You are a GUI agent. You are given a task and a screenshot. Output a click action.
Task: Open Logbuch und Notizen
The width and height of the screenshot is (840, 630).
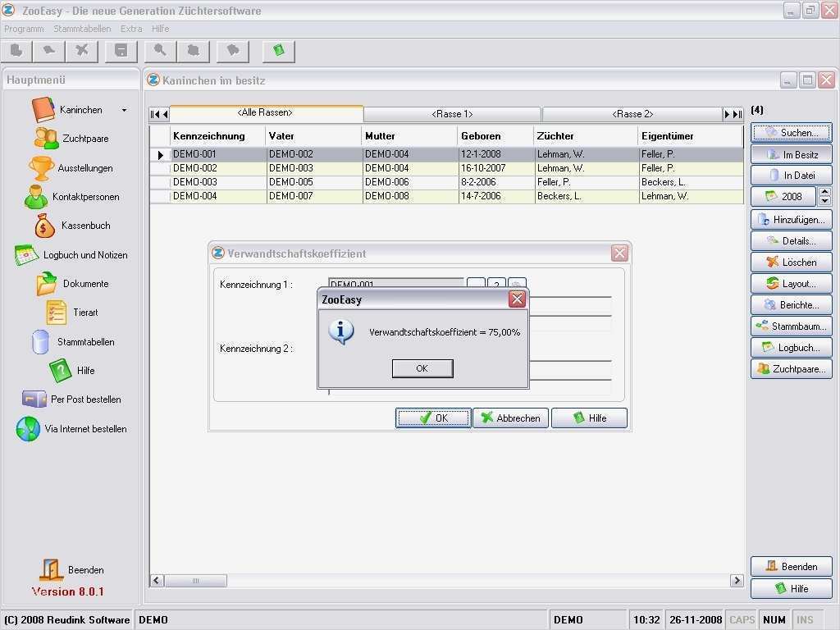click(x=71, y=255)
